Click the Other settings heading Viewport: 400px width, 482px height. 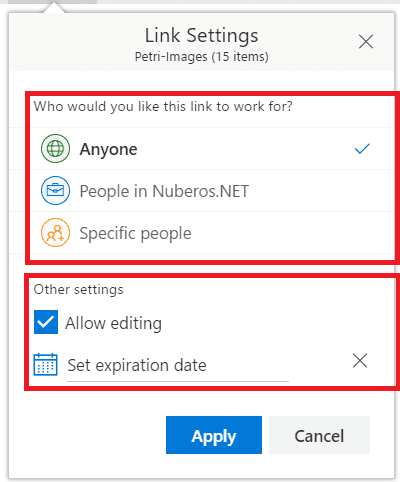coord(79,289)
